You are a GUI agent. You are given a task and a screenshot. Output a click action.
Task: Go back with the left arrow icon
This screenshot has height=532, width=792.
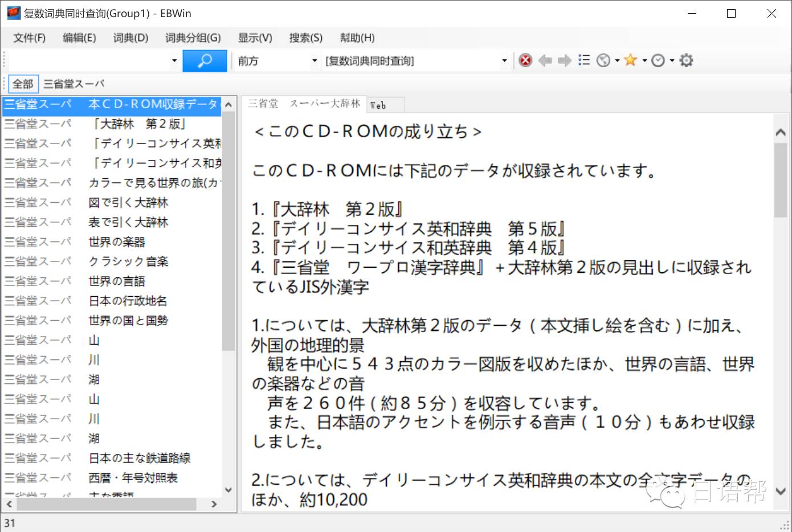point(545,60)
